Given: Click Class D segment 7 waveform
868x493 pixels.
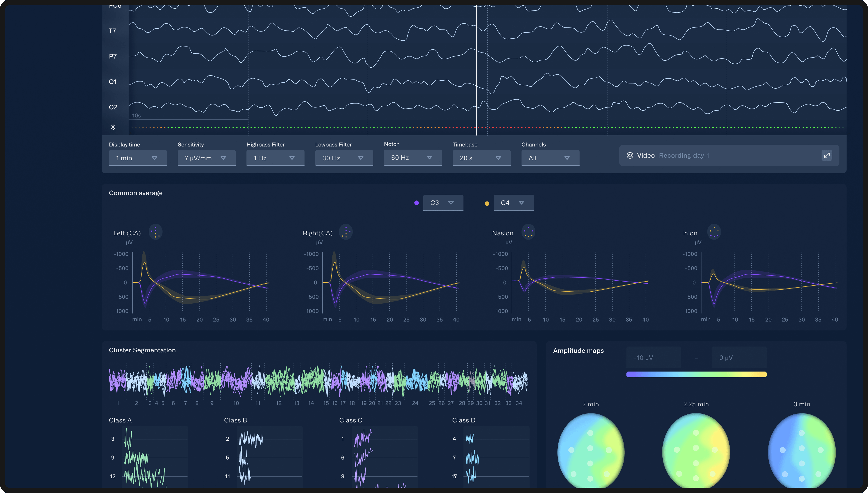Looking at the screenshot, I should pyautogui.click(x=472, y=458).
